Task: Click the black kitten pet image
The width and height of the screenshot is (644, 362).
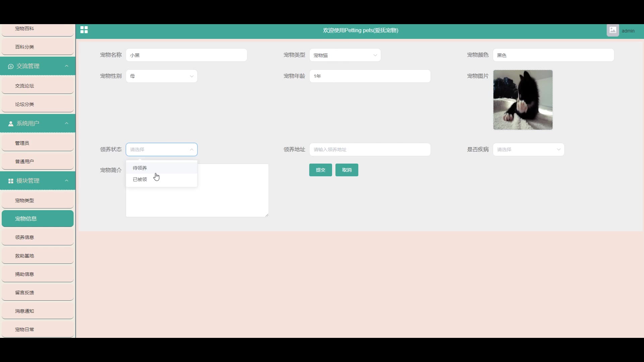Action: pos(523,100)
